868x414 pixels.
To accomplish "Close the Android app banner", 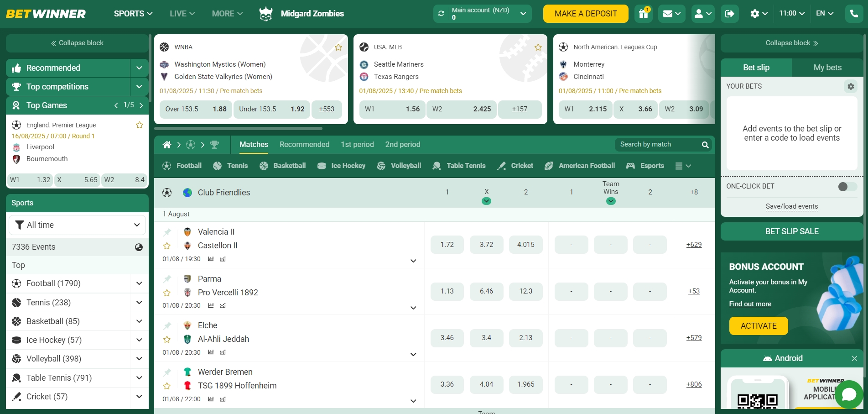I will coord(854,359).
